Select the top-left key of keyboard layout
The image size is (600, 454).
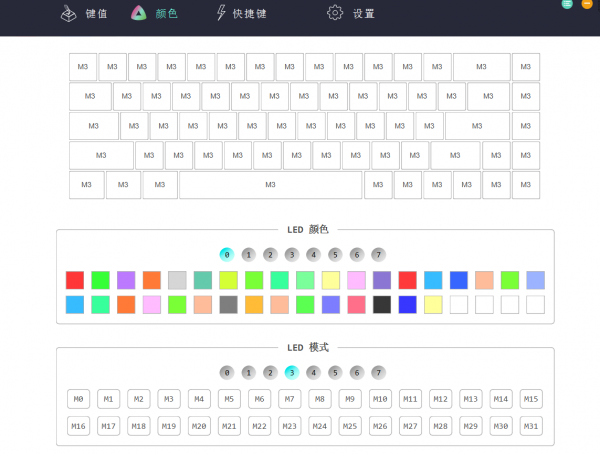pyautogui.click(x=83, y=67)
